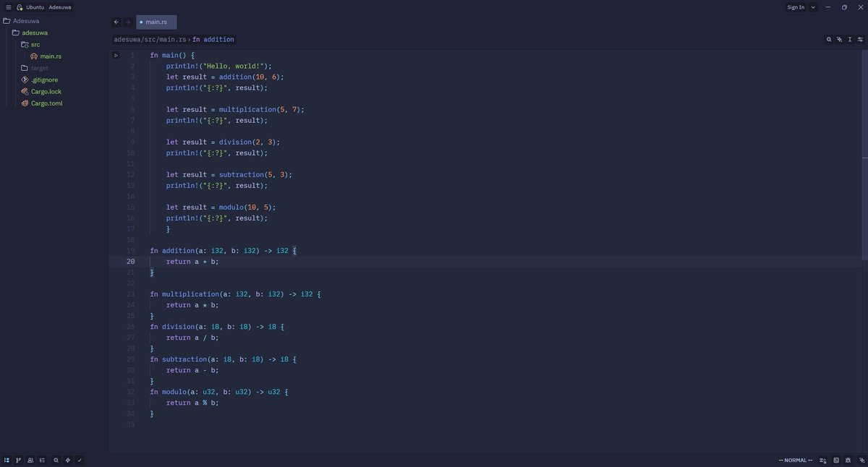Click 'return a - b;' on line 30
The width and height of the screenshot is (868, 467).
192,370
